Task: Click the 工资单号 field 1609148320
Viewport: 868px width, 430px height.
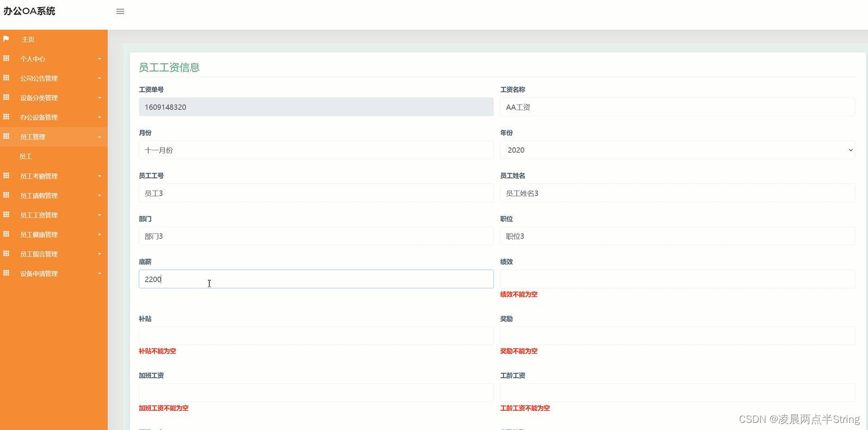Action: pyautogui.click(x=316, y=107)
